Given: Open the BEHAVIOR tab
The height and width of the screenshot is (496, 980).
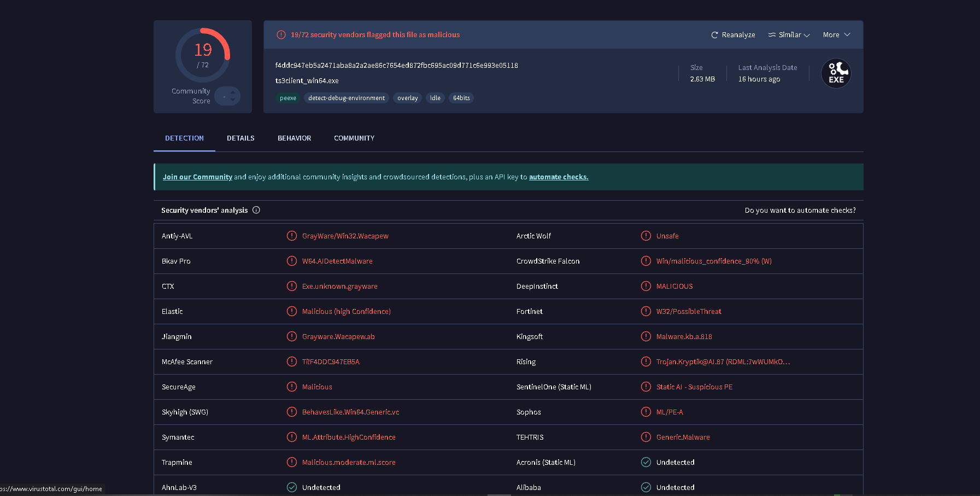Looking at the screenshot, I should click(294, 138).
